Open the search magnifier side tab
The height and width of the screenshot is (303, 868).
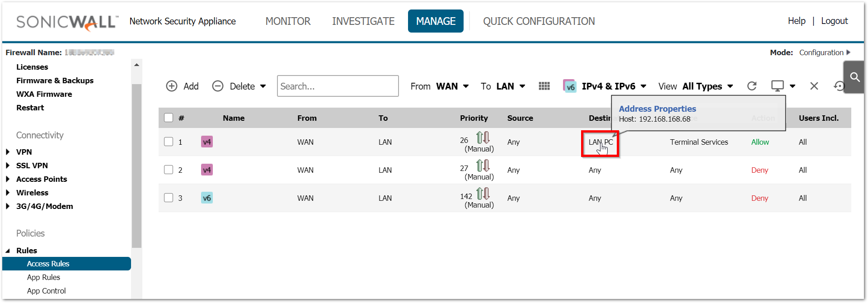(854, 77)
